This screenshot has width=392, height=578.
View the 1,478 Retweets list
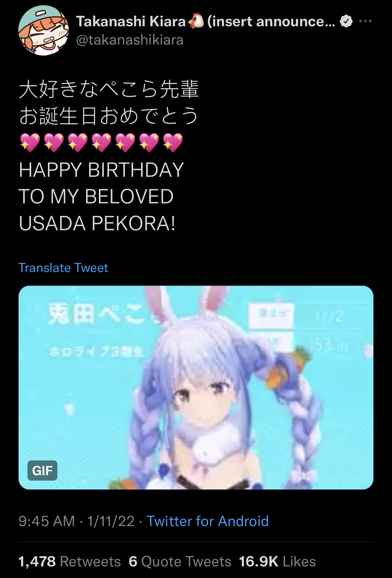(70, 561)
